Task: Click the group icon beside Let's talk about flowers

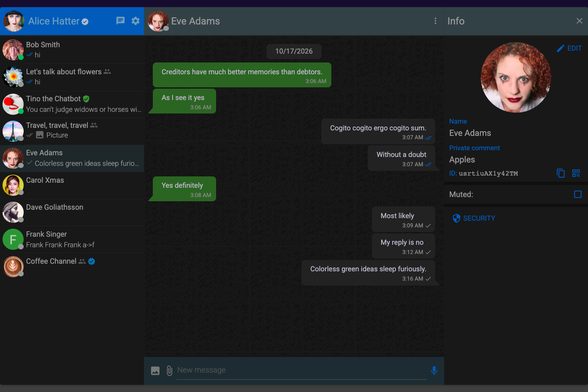Action: click(107, 72)
